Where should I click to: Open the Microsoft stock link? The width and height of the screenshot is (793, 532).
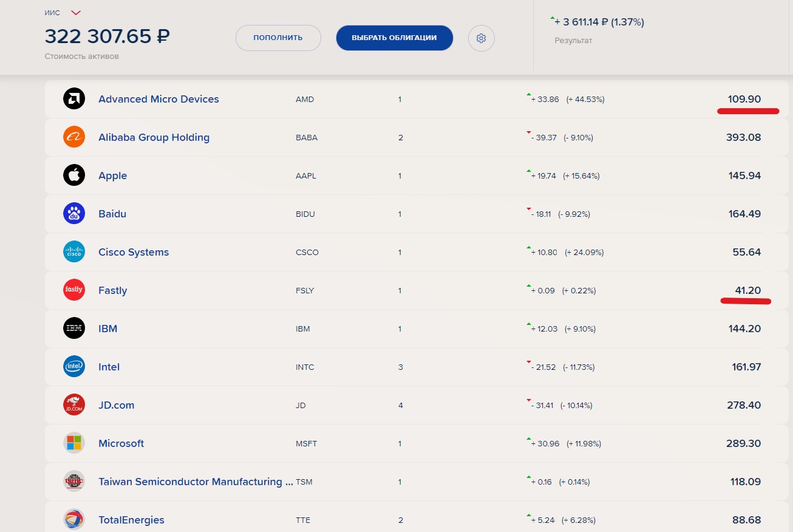[121, 443]
